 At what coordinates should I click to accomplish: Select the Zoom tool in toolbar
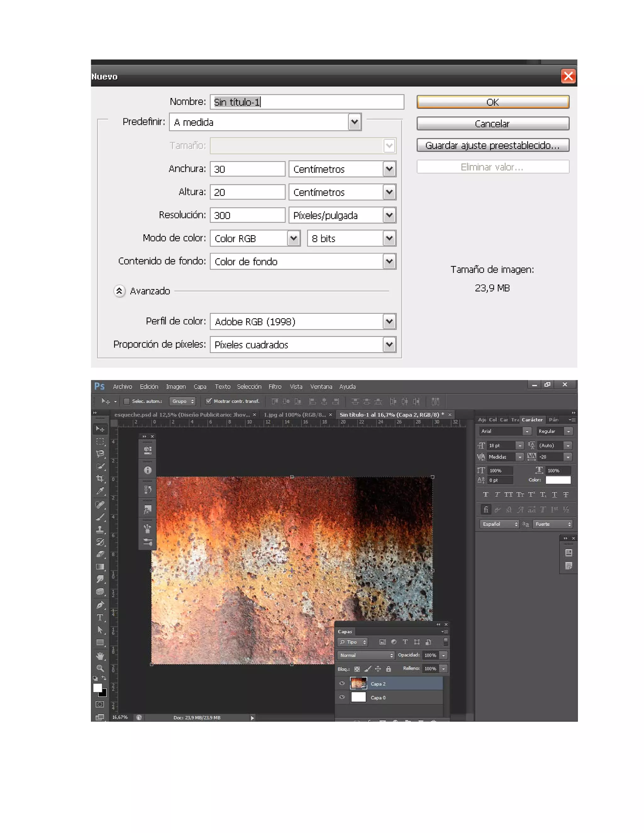(100, 668)
